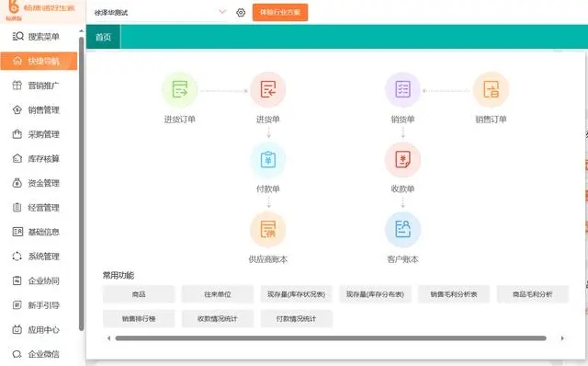Switch to the 首页 tab
This screenshot has width=588, height=366.
coord(103,37)
